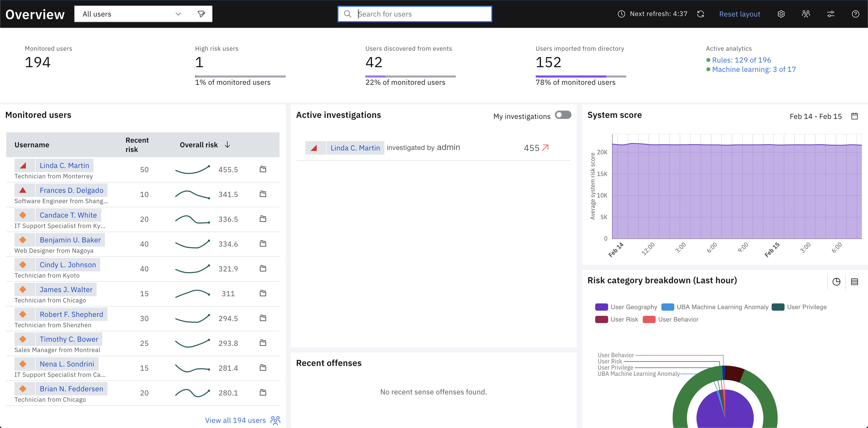Screen dimensions: 868x428
Task: Click the orange diamond beside Candace T. White
Action: click(x=23, y=215)
